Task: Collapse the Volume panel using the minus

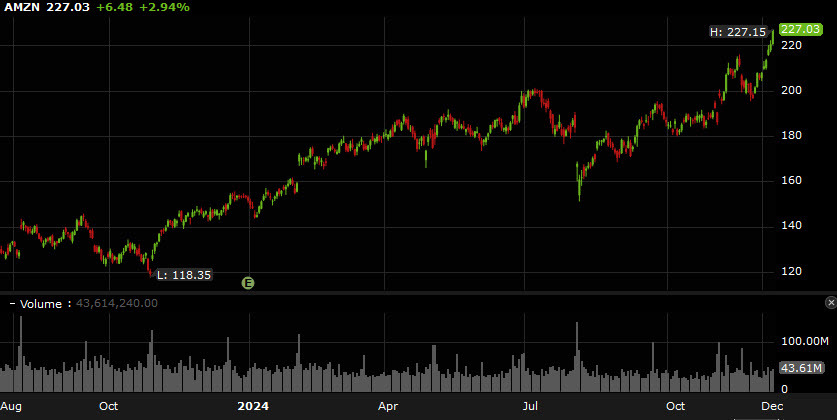Action: tap(12, 304)
